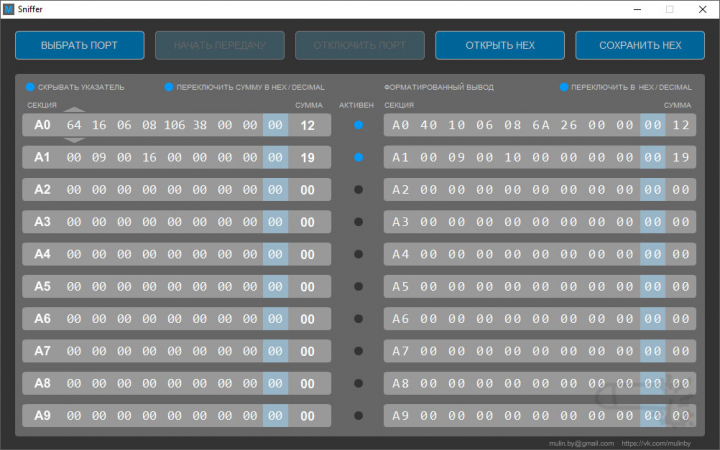The width and height of the screenshot is (720, 450).
Task: Click the ФОРМАТИРОВАННЫЙ ВЫВОД heading
Action: pos(439,87)
